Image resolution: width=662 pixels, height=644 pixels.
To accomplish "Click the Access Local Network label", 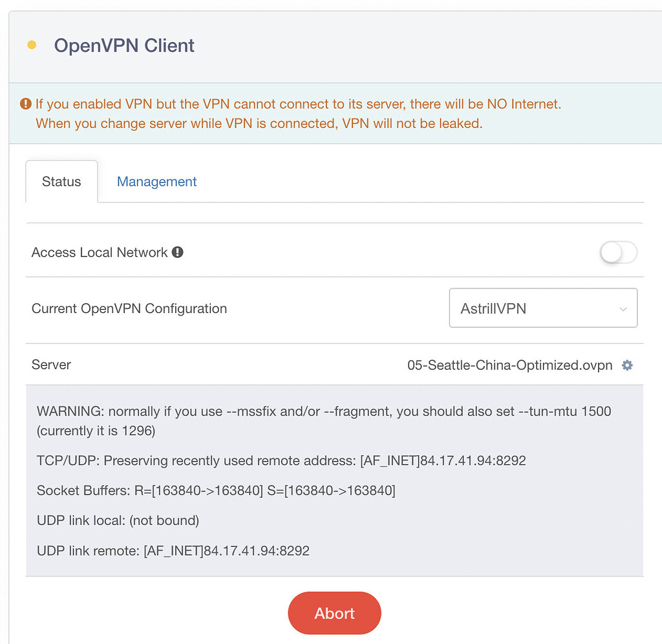I will pos(100,252).
